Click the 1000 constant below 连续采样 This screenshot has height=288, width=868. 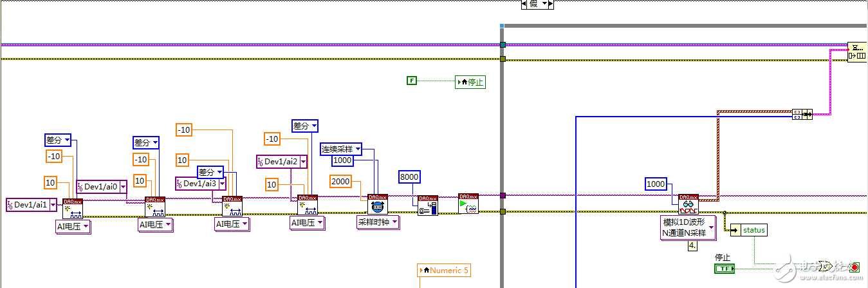(x=342, y=160)
